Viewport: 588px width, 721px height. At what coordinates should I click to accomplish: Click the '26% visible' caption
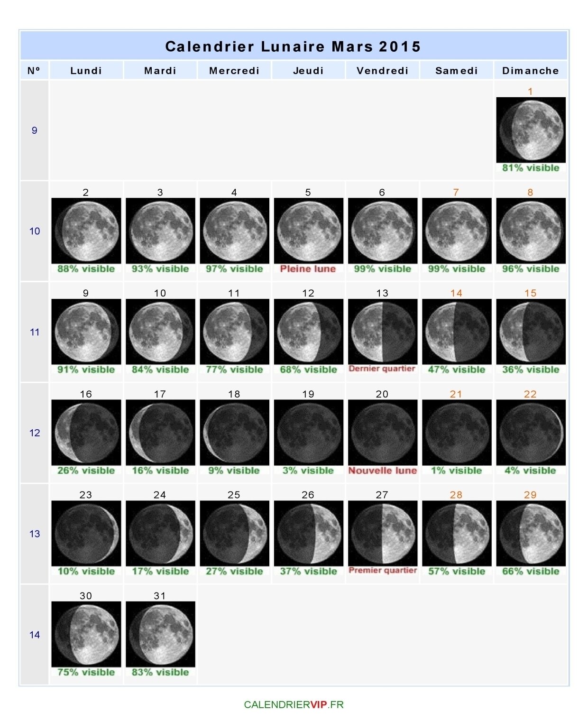tap(86, 471)
